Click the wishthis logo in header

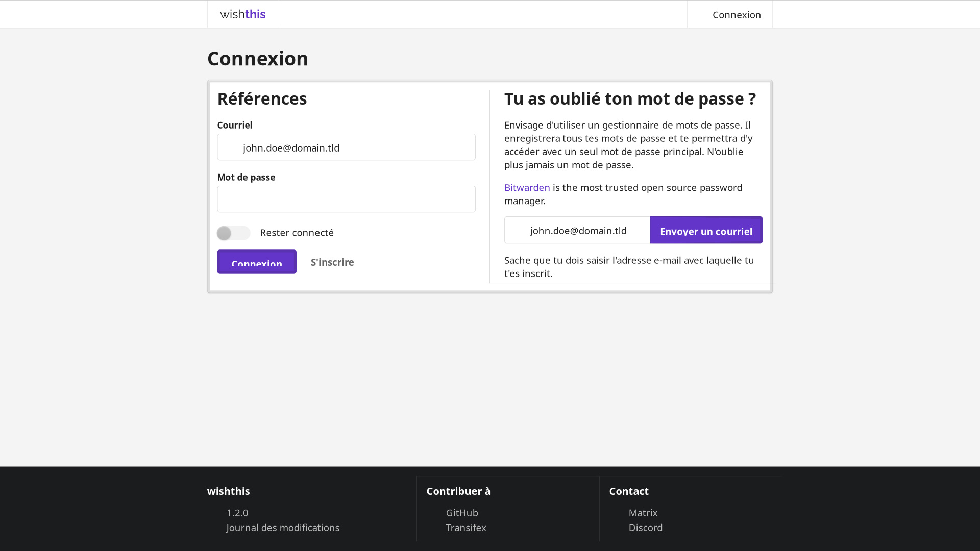[242, 14]
